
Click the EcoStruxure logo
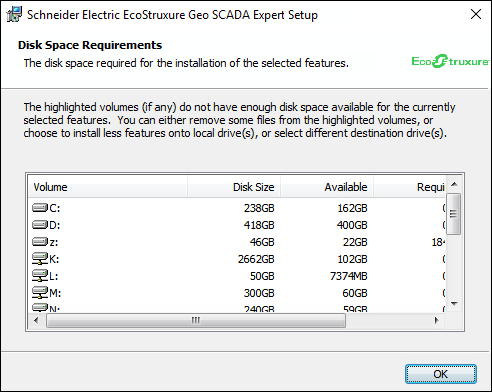coord(450,61)
